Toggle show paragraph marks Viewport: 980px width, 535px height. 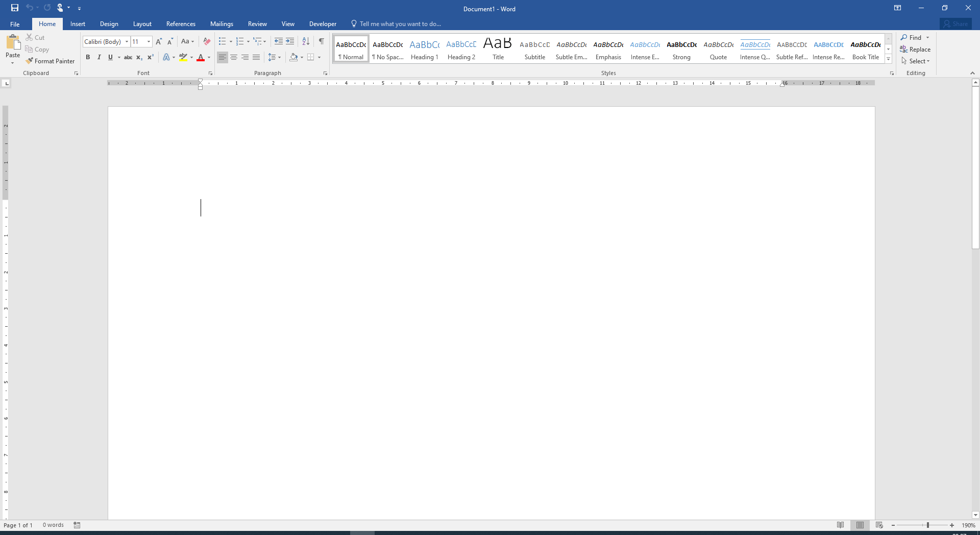(x=321, y=41)
